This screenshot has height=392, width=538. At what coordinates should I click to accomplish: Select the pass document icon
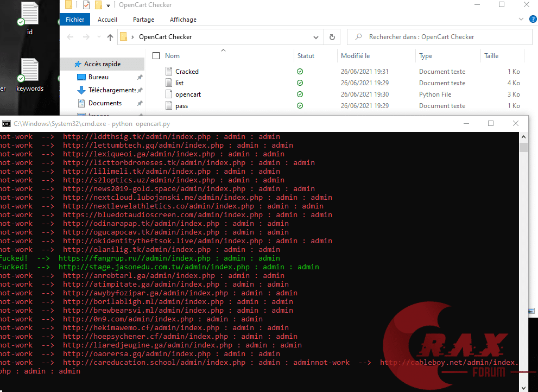point(169,105)
